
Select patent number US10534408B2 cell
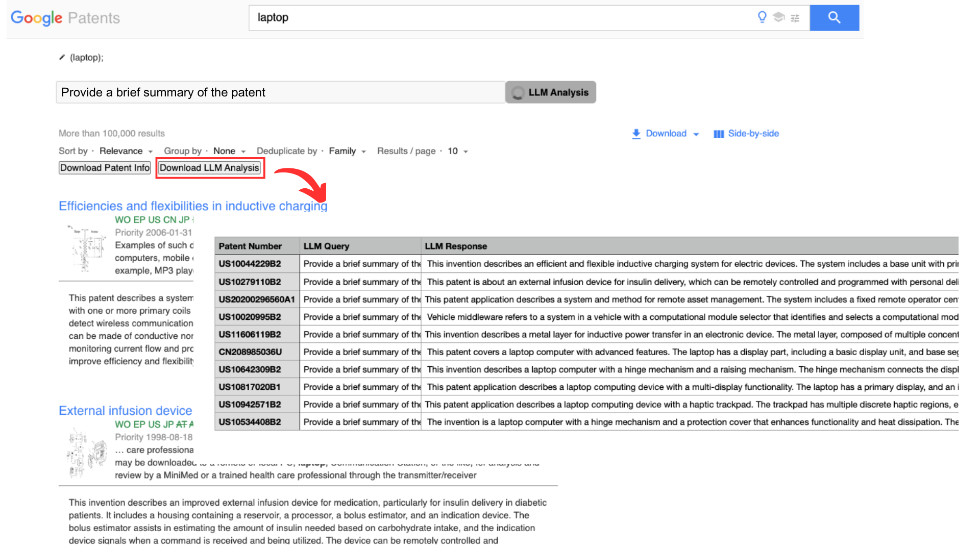click(257, 422)
